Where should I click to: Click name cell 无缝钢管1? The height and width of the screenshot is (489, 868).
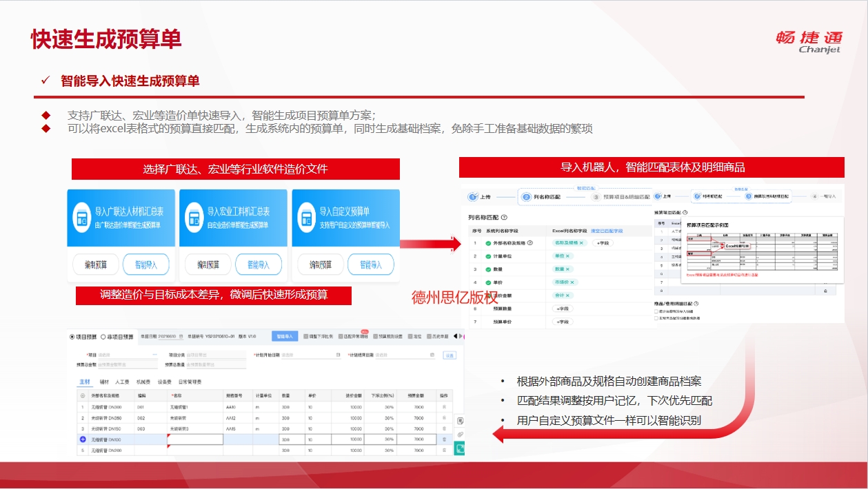tap(195, 408)
